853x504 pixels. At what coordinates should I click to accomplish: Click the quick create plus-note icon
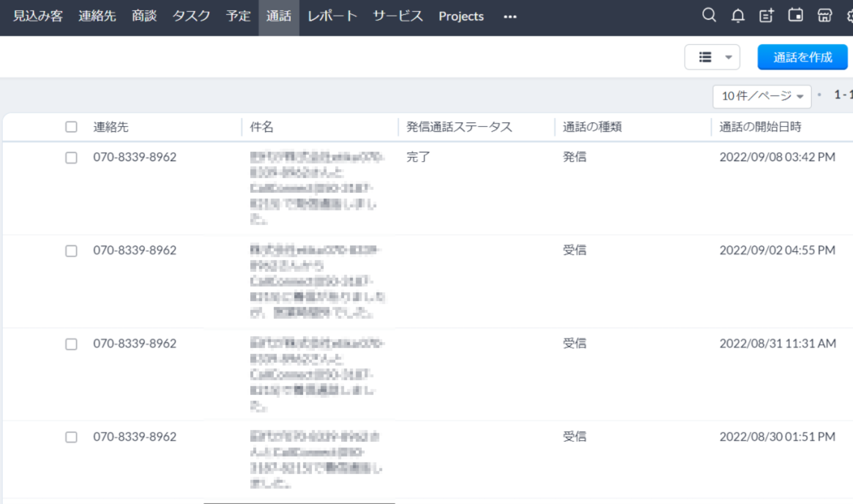766,16
